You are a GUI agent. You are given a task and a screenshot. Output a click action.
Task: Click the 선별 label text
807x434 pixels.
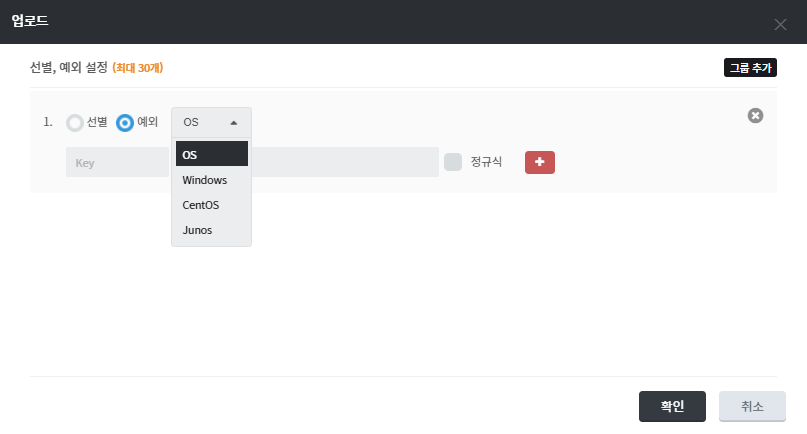[97, 123]
